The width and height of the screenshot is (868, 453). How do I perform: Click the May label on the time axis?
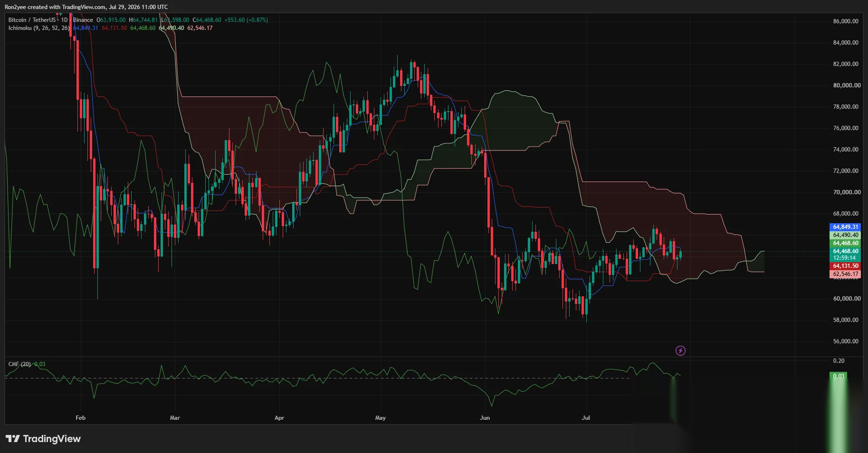381,418
